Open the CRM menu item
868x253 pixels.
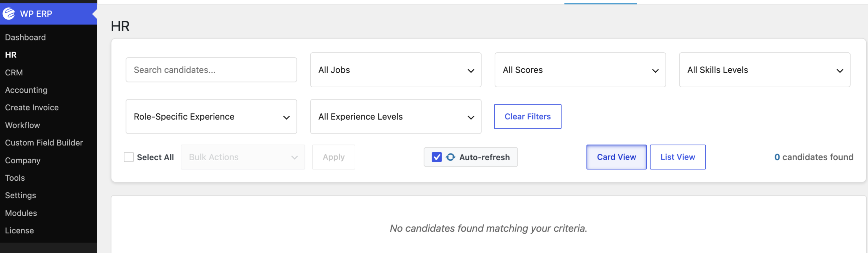[x=14, y=72]
